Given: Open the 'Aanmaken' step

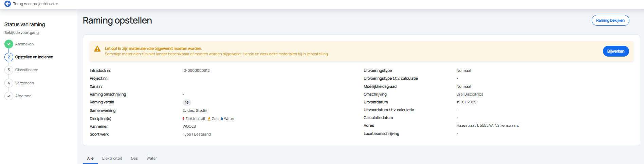Looking at the screenshot, I should [24, 44].
